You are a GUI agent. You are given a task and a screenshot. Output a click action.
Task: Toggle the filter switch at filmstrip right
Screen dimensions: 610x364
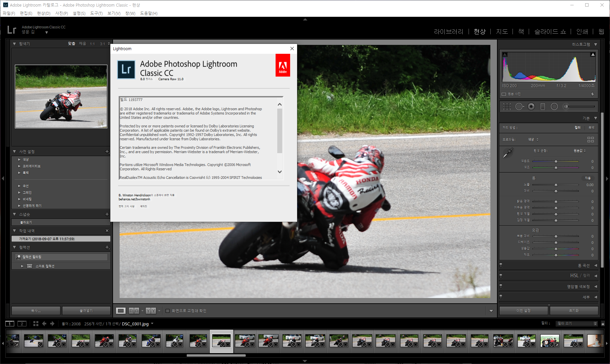tap(603, 324)
